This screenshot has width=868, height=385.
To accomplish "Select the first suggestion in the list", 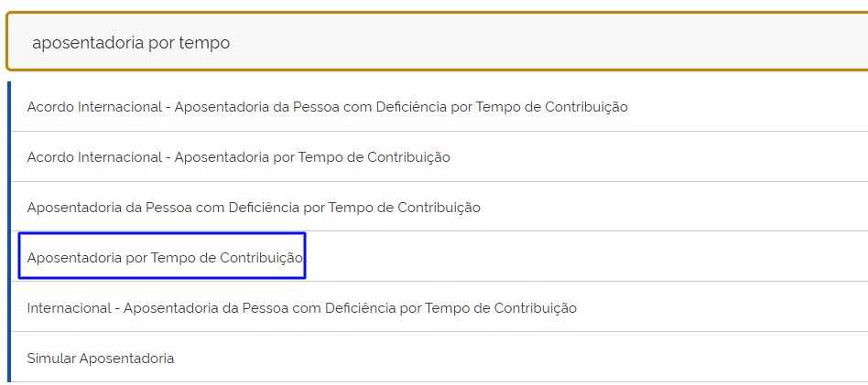I will coord(327,107).
